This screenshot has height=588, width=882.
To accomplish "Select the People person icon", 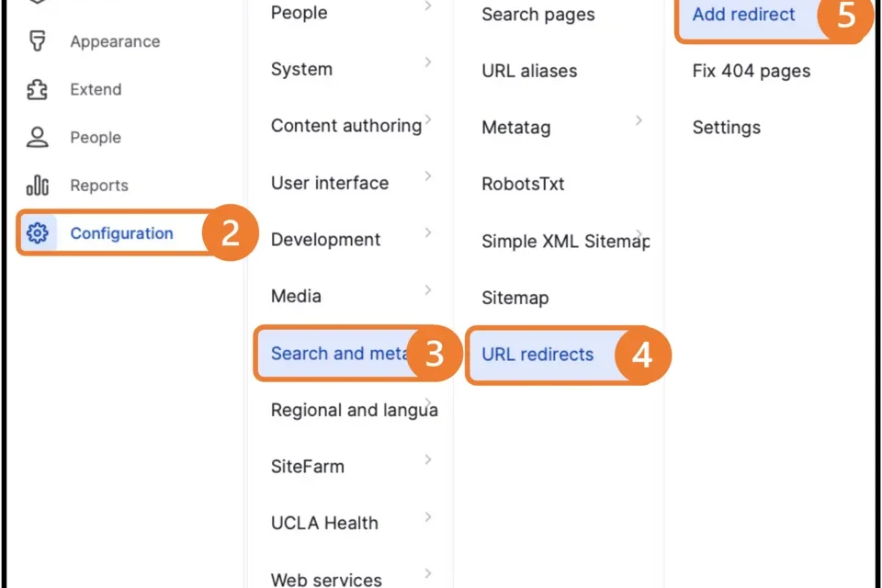I will coord(37,137).
